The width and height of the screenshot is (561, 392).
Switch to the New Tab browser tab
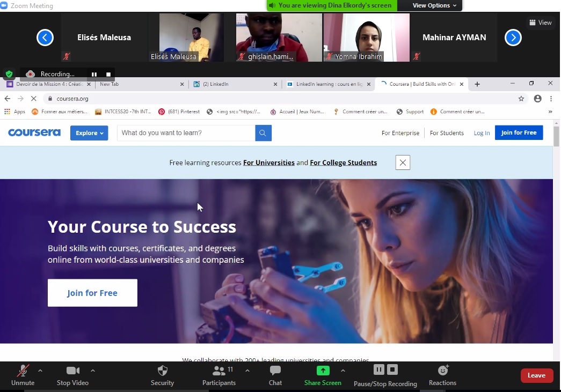coord(140,84)
